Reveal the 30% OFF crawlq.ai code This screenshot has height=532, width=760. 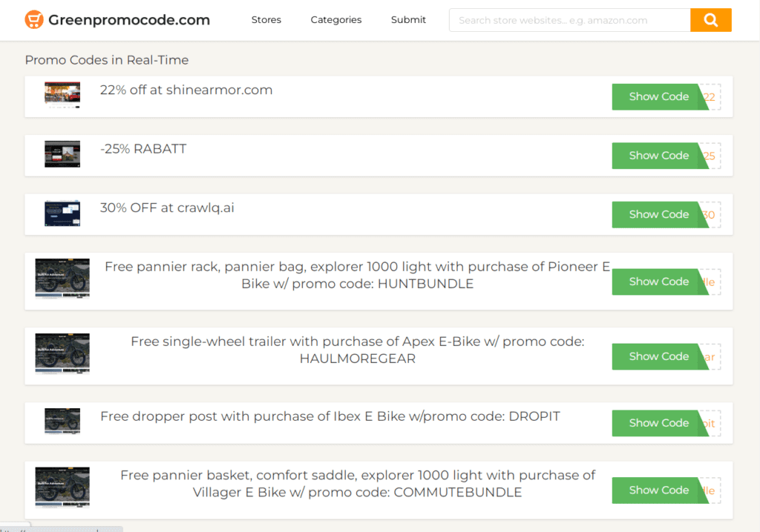pos(658,214)
